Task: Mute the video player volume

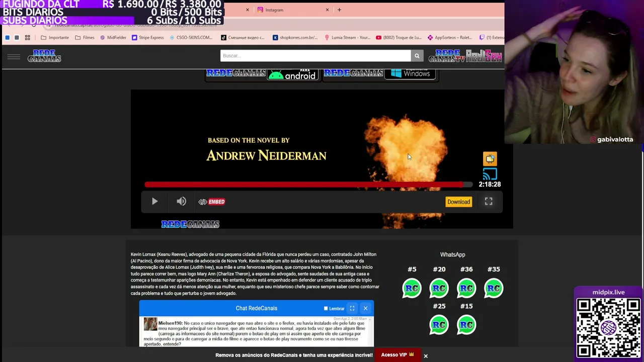Action: 181,202
